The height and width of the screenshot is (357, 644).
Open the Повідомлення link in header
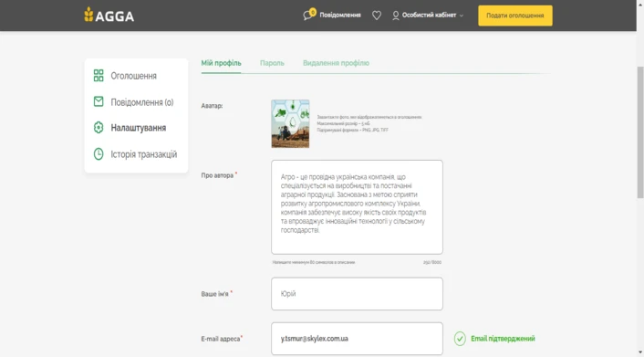[340, 16]
